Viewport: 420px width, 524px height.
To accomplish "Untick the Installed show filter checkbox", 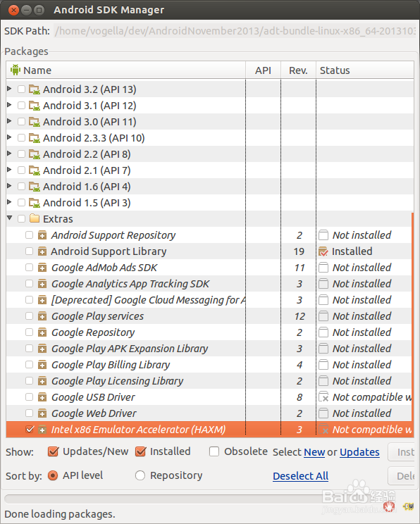I will click(140, 451).
